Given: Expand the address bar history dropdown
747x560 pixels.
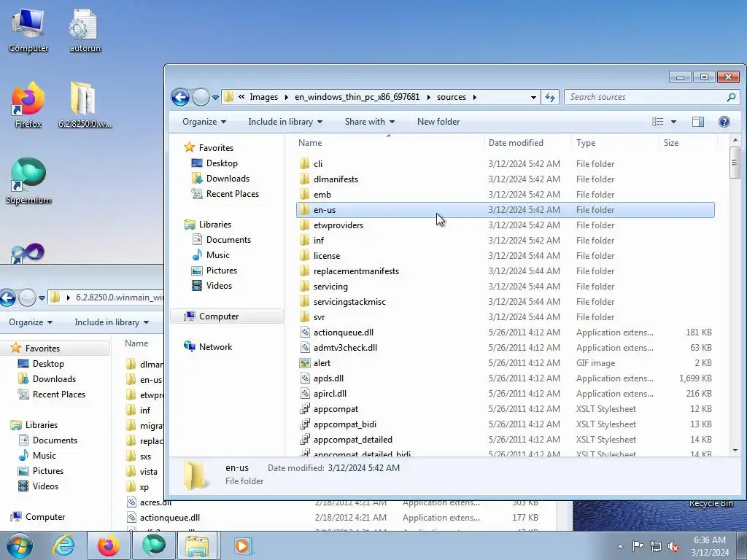Looking at the screenshot, I should (x=533, y=97).
